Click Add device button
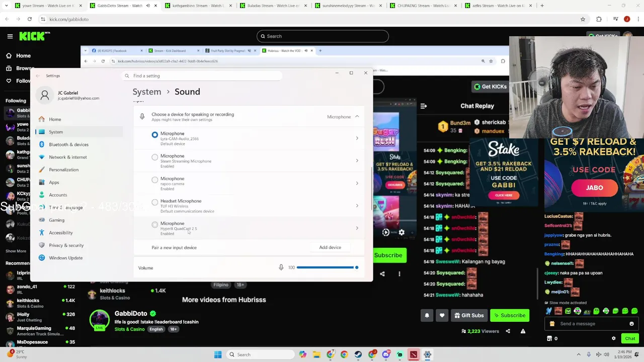Viewport: 644px width, 362px height. tap(330, 247)
